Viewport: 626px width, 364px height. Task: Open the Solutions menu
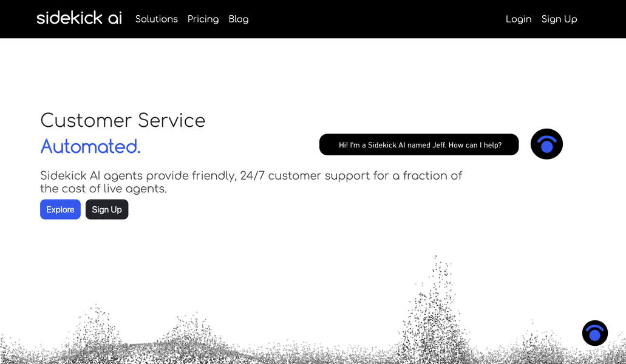point(156,19)
